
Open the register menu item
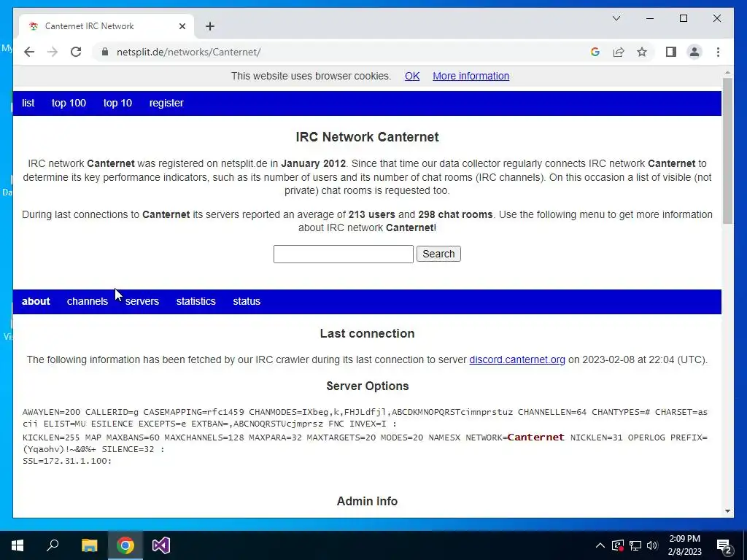166,103
